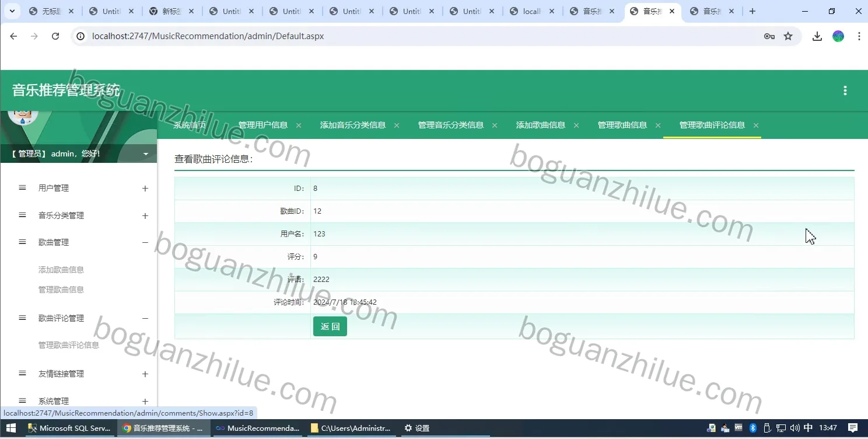Open a new browser tab with plus
868x439 pixels.
[x=752, y=11]
